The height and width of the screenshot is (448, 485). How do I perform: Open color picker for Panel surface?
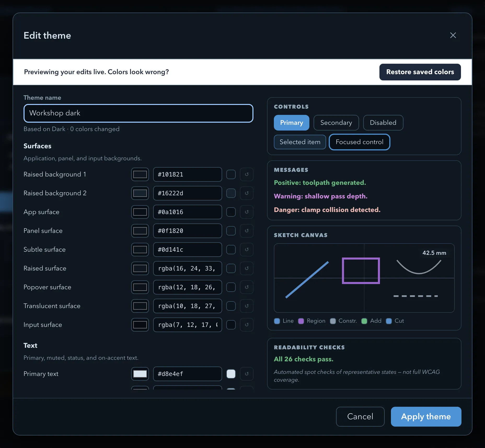tap(140, 231)
